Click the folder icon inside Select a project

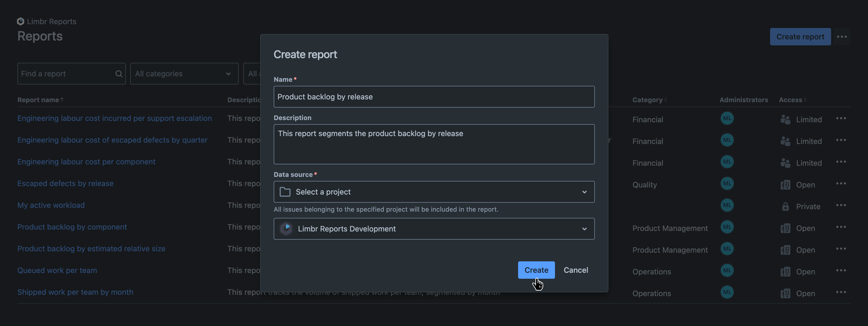pyautogui.click(x=285, y=192)
